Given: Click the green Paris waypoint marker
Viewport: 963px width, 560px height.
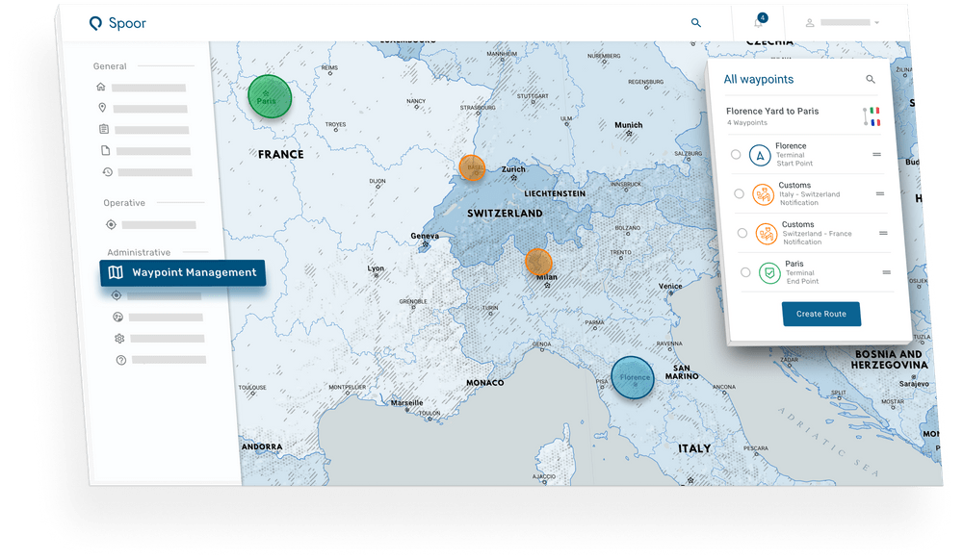Looking at the screenshot, I should pyautogui.click(x=269, y=96).
